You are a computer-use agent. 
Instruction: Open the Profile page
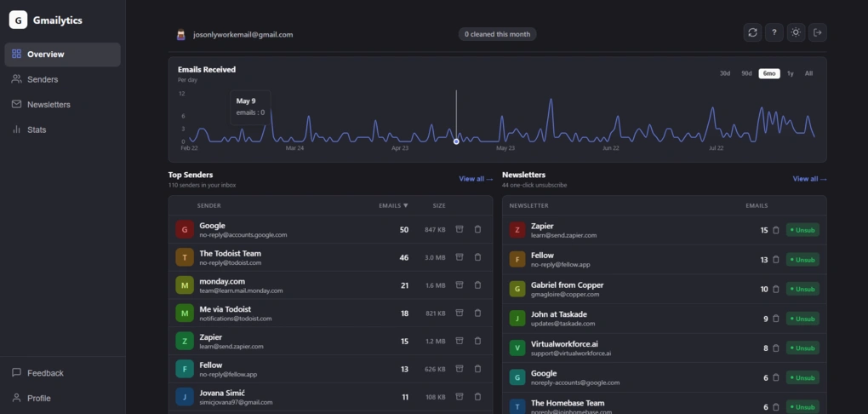point(63,398)
